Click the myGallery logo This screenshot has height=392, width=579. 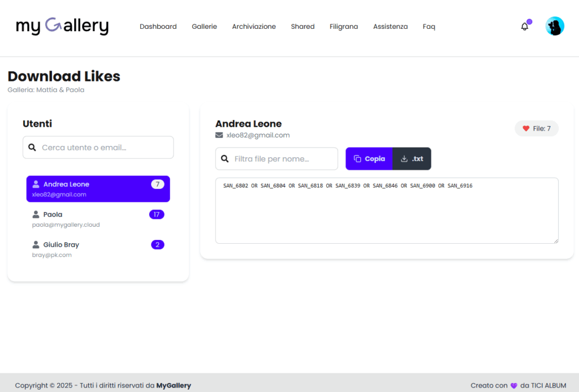click(62, 26)
